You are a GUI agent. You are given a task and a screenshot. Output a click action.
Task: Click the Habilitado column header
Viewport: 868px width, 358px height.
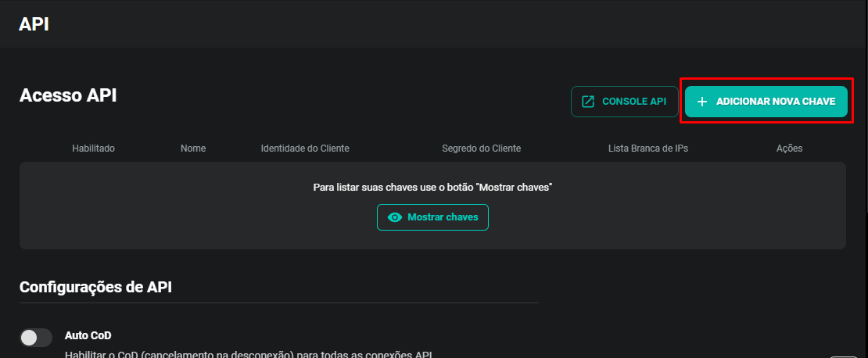click(93, 149)
